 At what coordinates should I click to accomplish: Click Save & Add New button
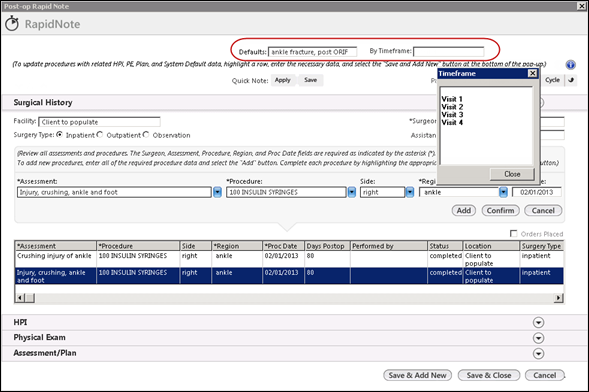417,375
